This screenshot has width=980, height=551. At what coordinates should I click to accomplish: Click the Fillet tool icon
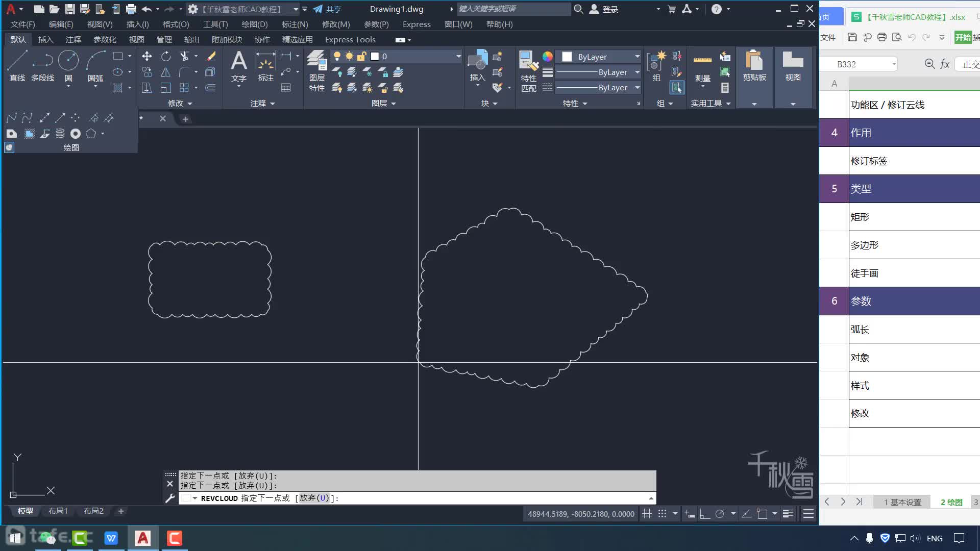tap(184, 72)
